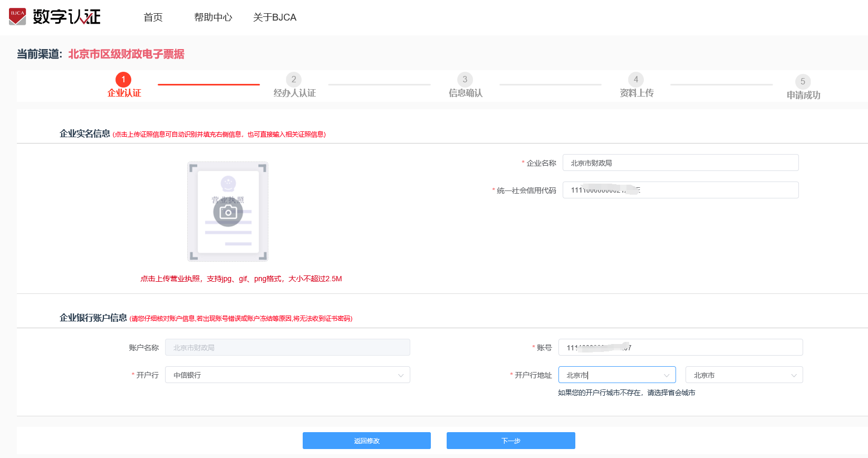Screen dimensions: 868x458
Task: Click step 3 circle 信息确认
Action: pos(465,80)
